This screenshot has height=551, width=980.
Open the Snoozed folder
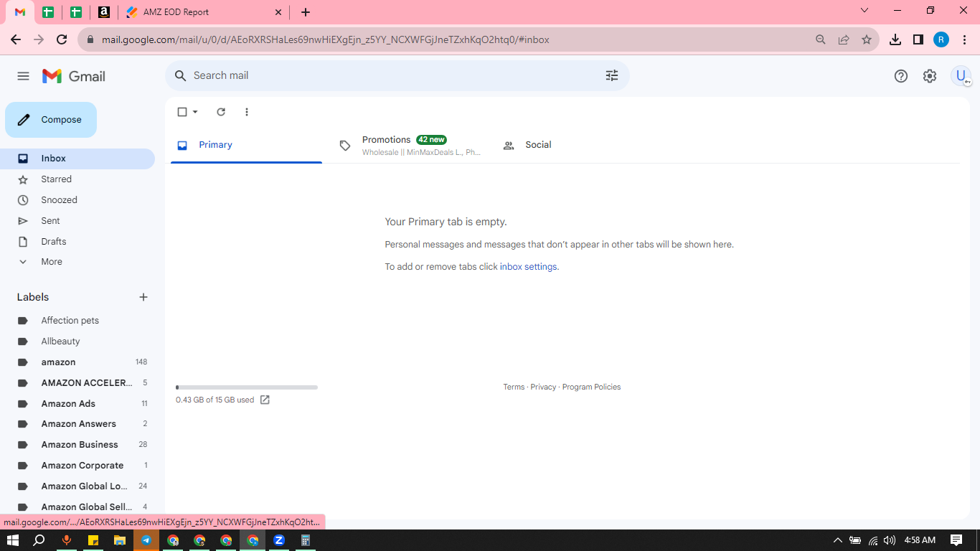point(77,200)
